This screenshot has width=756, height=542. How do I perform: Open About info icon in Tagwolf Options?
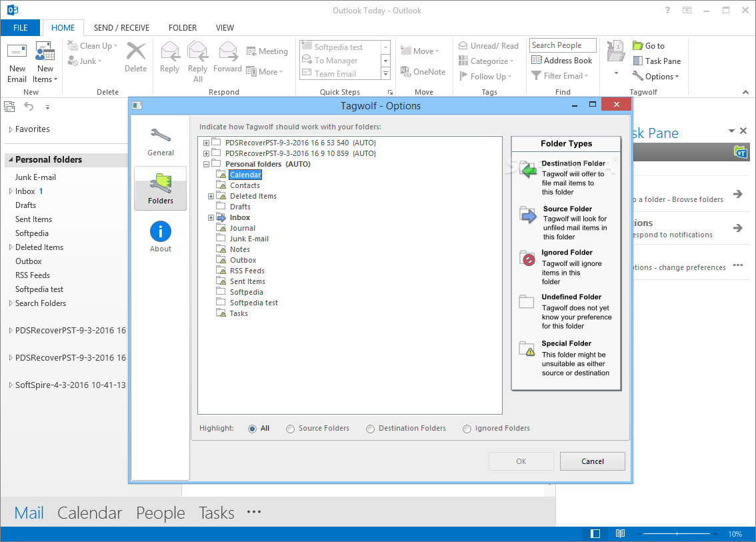[161, 231]
